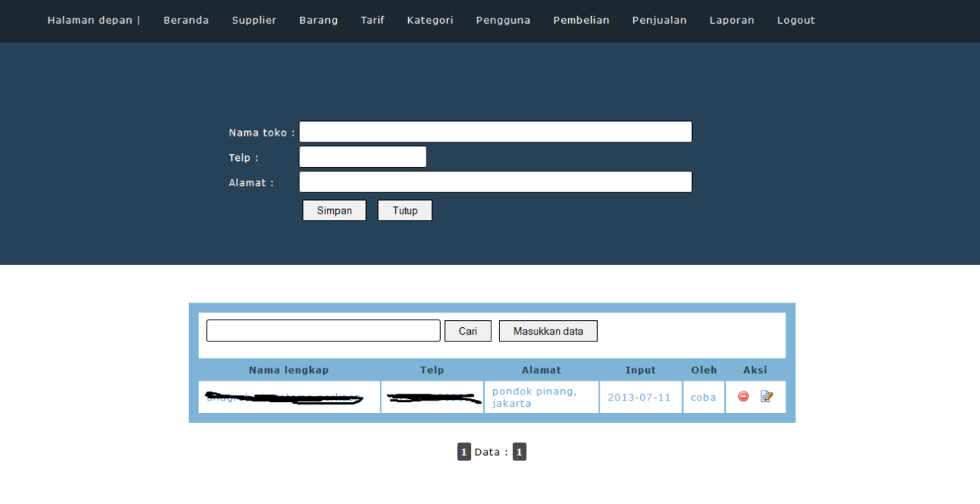
Task: Click the 'pondok pinang, jakarta' address cell
Action: 541,397
